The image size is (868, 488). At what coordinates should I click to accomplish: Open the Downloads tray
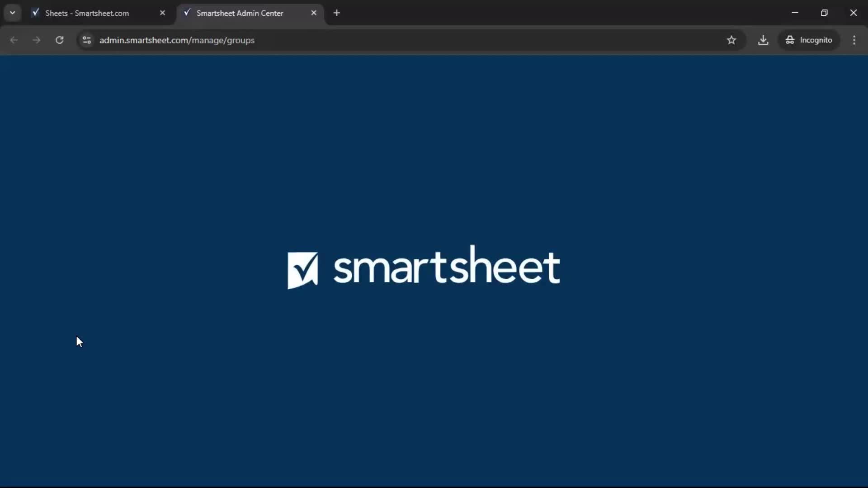coord(764,40)
